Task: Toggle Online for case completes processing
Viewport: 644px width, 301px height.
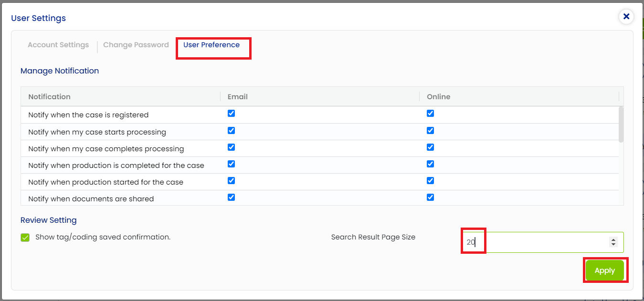Action: pyautogui.click(x=430, y=147)
